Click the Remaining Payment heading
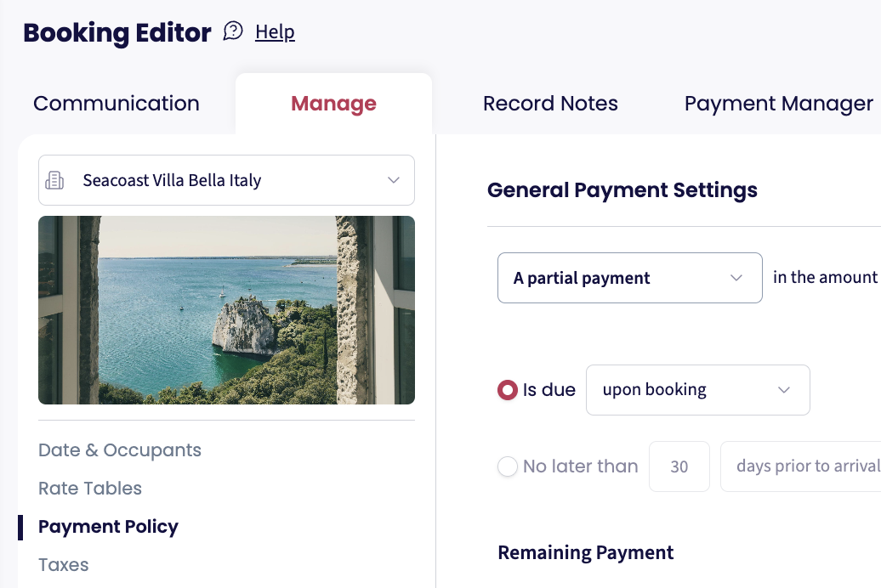 [585, 552]
